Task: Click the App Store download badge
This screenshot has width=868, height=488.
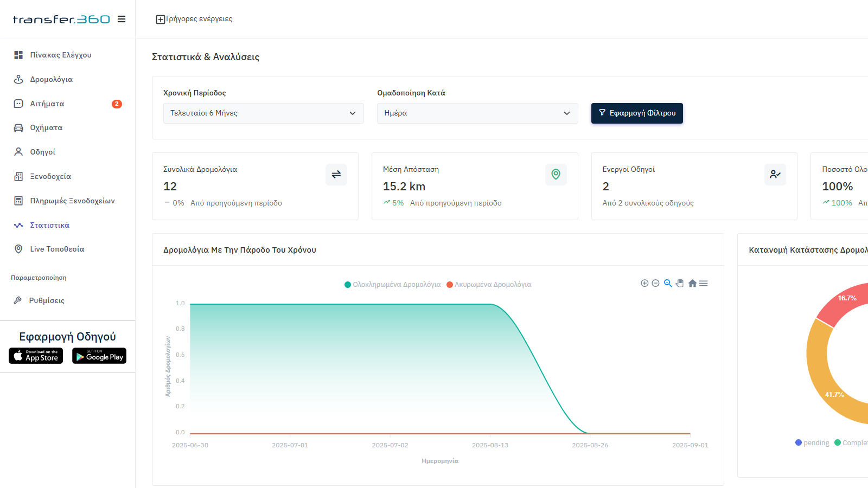Action: tap(36, 356)
